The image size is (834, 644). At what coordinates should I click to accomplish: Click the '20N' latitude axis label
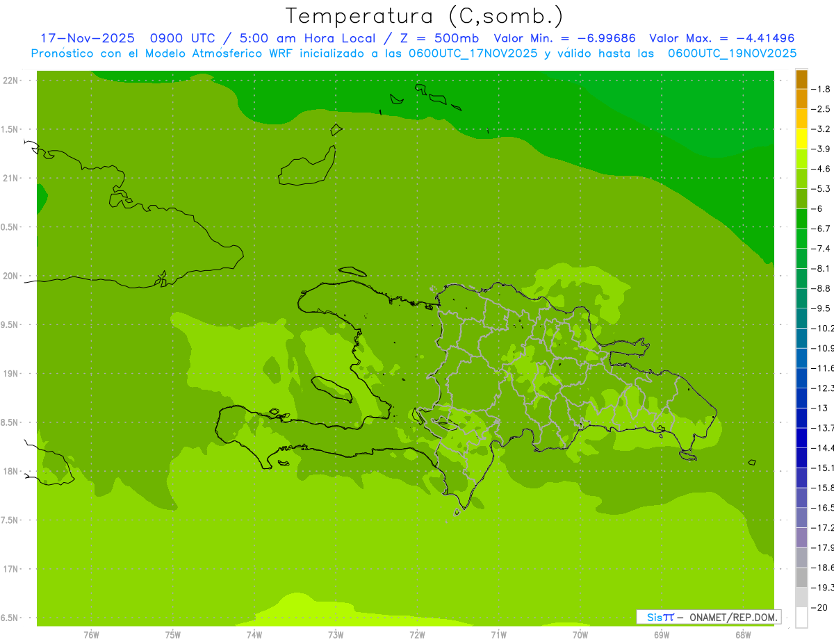pyautogui.click(x=10, y=276)
